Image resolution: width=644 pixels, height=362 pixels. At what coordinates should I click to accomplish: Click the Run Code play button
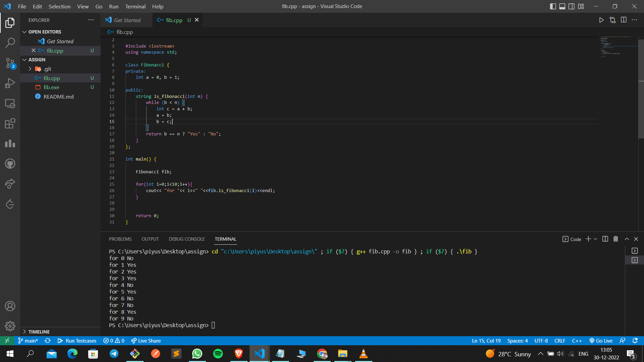click(x=601, y=20)
